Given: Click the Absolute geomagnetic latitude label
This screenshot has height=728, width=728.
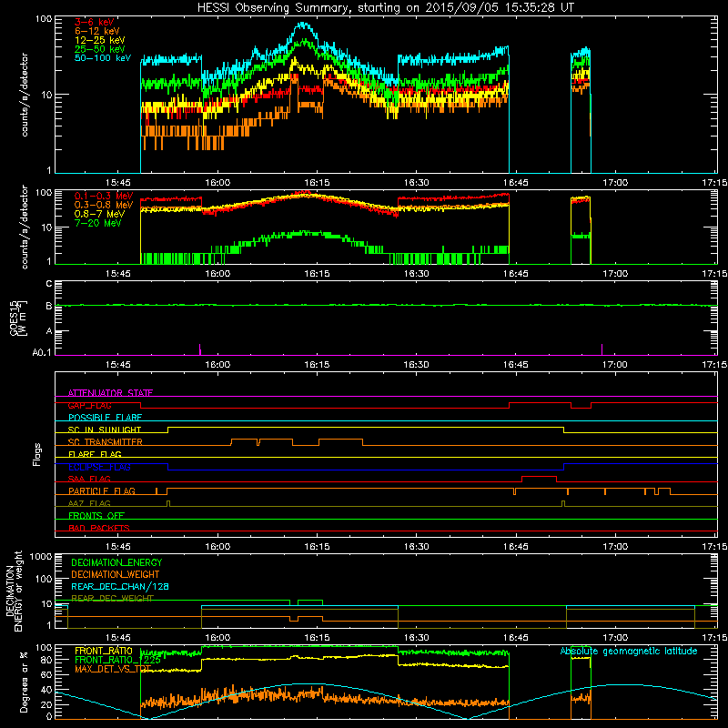Looking at the screenshot, I should [629, 651].
